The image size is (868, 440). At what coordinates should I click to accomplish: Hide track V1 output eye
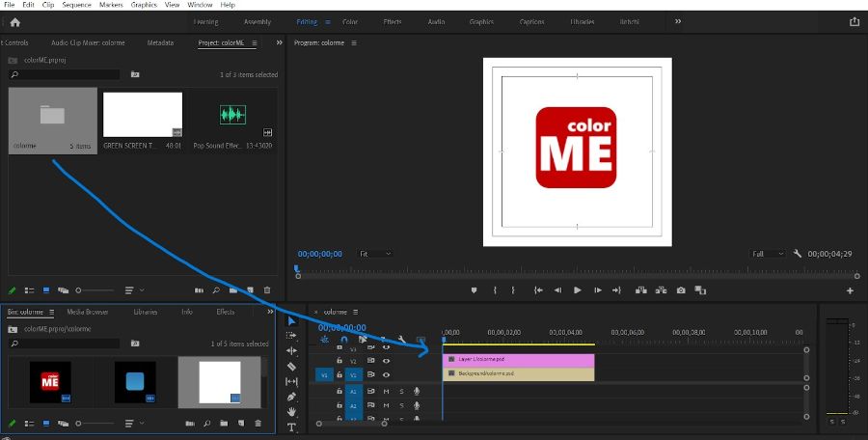pos(387,375)
